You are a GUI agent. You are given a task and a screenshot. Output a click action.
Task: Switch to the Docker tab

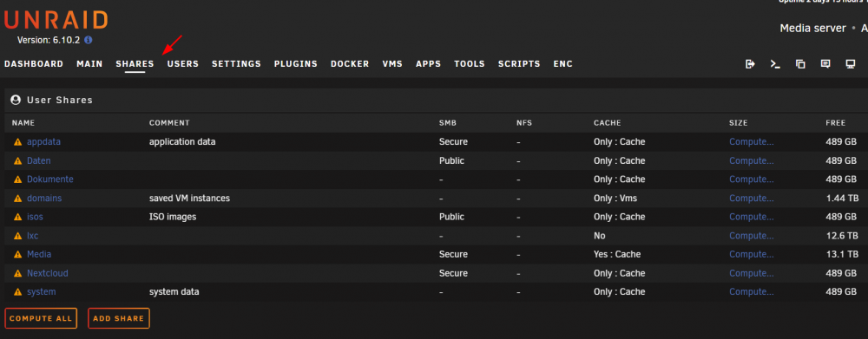(350, 64)
